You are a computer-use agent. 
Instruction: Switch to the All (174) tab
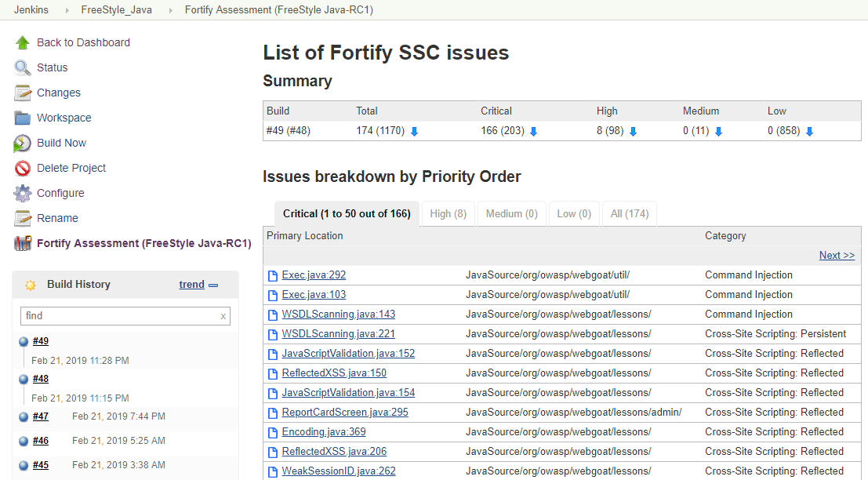coord(630,213)
